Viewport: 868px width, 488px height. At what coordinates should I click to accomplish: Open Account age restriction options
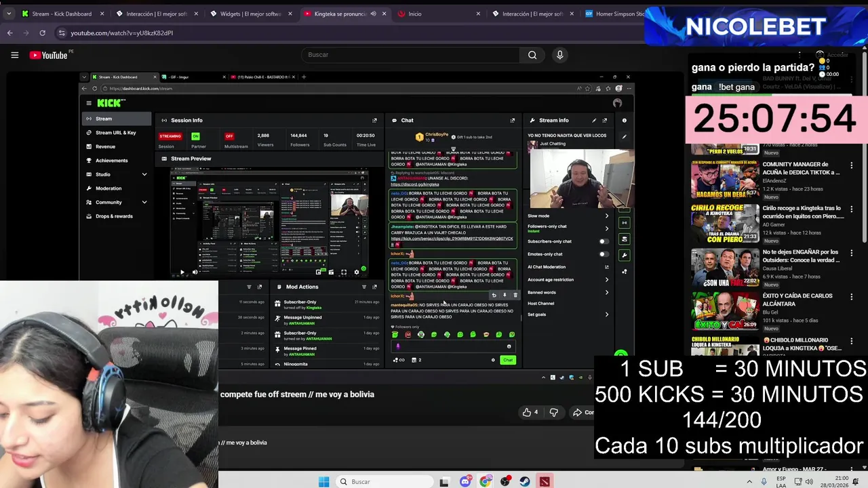568,279
